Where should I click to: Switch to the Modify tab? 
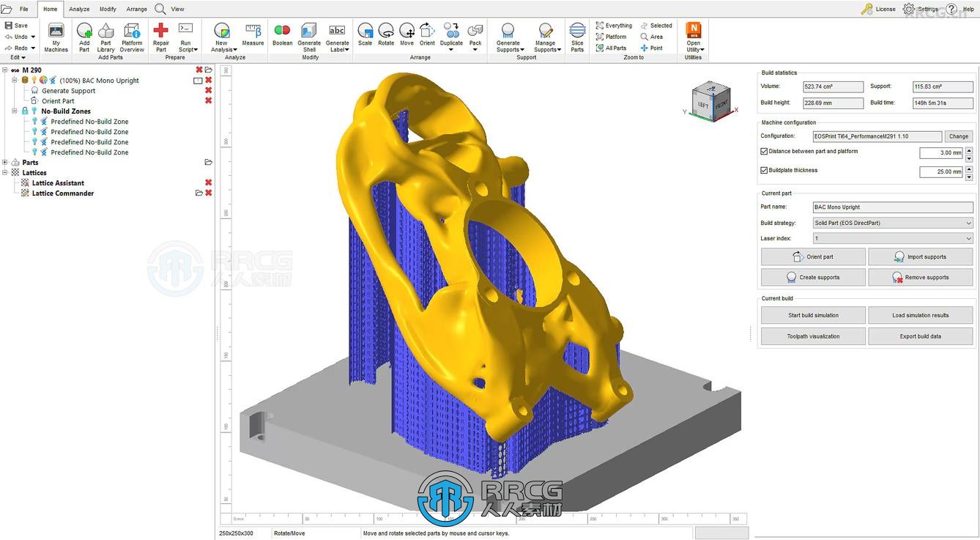click(x=108, y=10)
